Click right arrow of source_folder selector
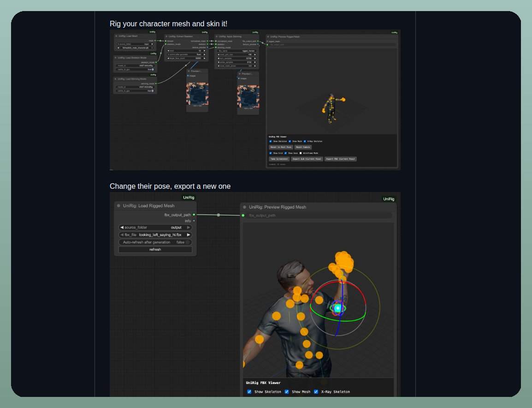532x408 pixels. coord(189,228)
